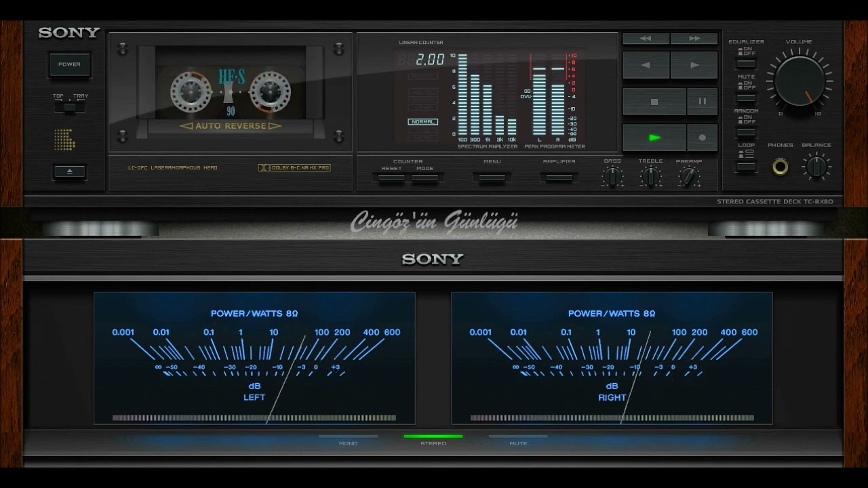
Task: Click the 'LC-OFC LASERAMORPHOUS HEAD' text
Action: (x=172, y=167)
